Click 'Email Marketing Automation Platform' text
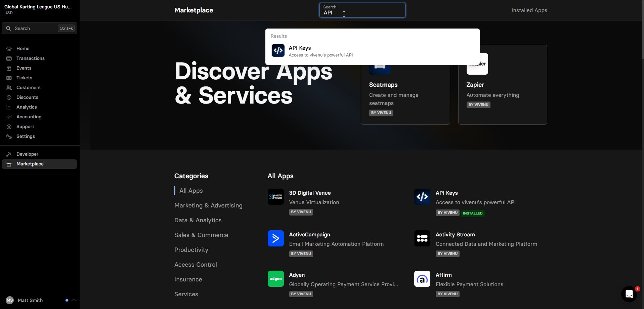Image resolution: width=644 pixels, height=309 pixels. pos(336,244)
